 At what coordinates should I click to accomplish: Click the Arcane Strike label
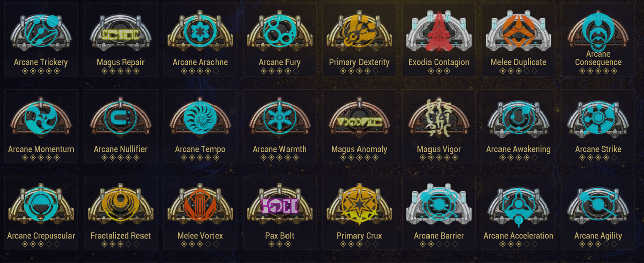(598, 149)
